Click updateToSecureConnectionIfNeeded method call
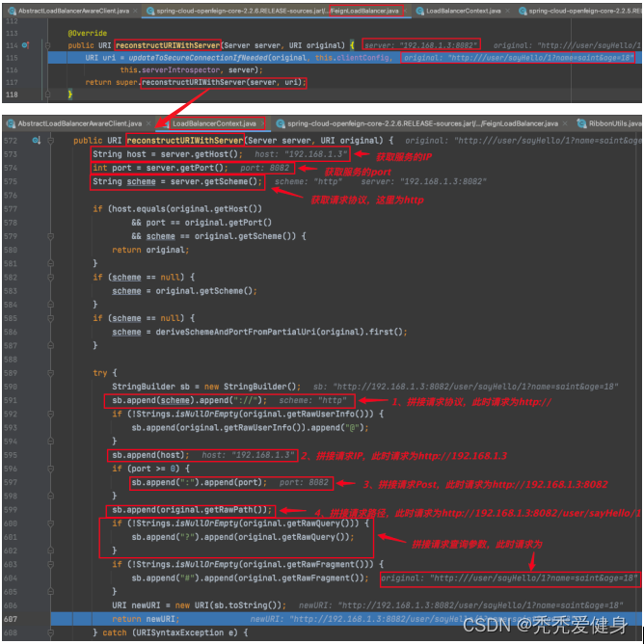 point(198,58)
